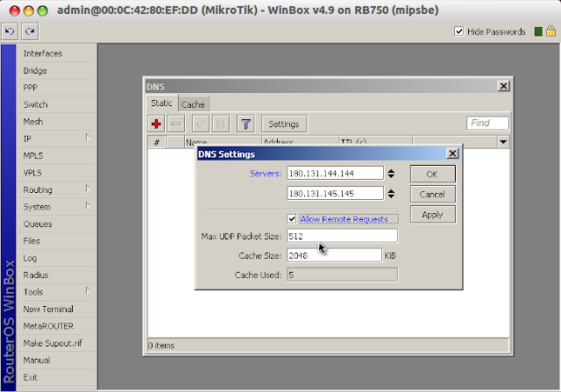The image size is (561, 392).
Task: Click the green macOS zoom button
Action: pyautogui.click(x=43, y=11)
